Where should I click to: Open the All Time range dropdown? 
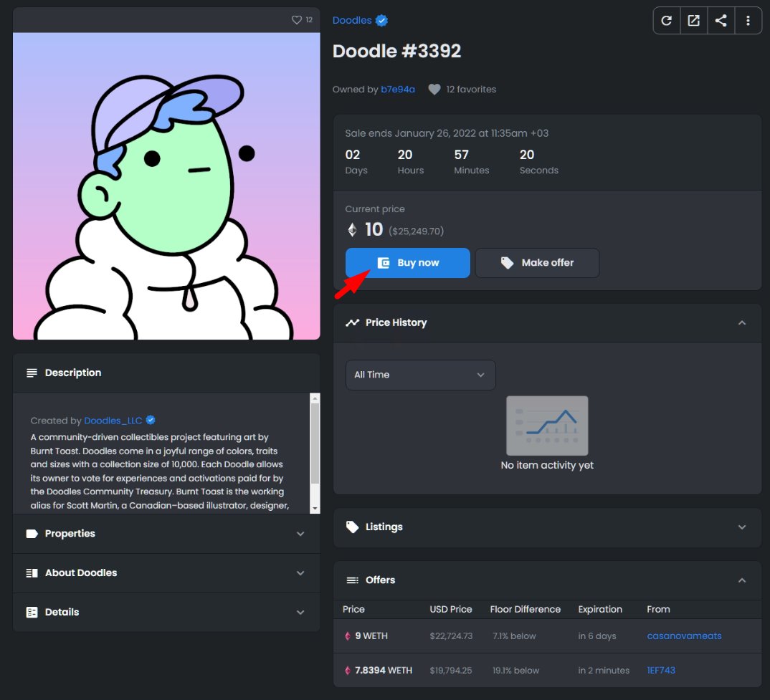tap(420, 375)
